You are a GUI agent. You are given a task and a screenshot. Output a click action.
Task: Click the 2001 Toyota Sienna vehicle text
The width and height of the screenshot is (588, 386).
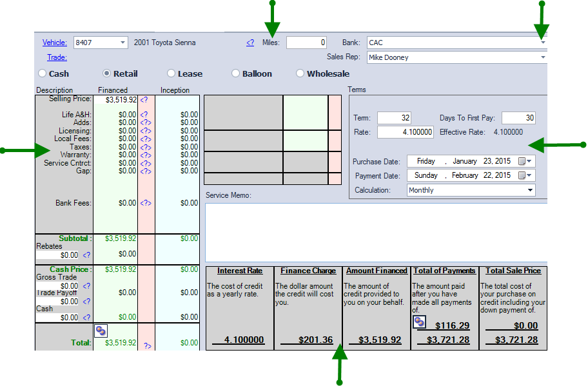pyautogui.click(x=164, y=43)
